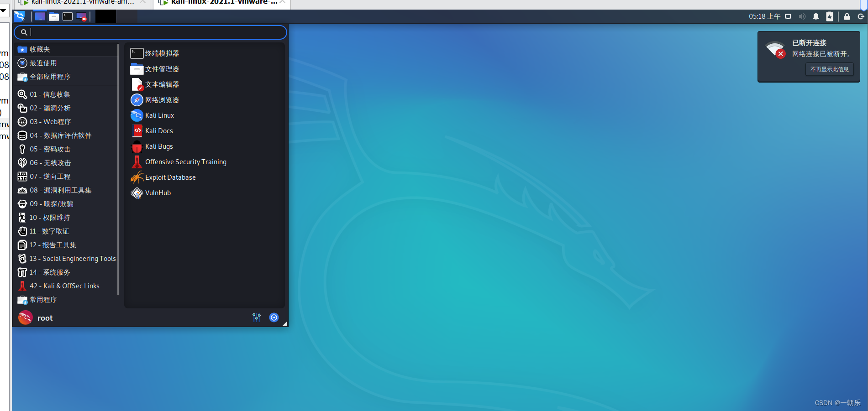The width and height of the screenshot is (868, 411).
Task: Click the logout icon in menu footer
Action: (x=274, y=317)
